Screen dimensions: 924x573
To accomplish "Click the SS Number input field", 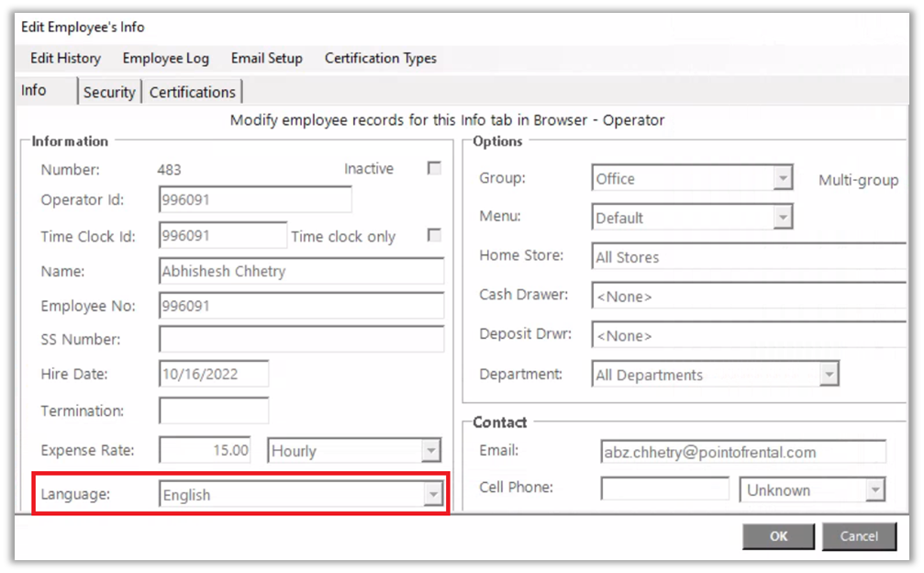I will tap(301, 339).
